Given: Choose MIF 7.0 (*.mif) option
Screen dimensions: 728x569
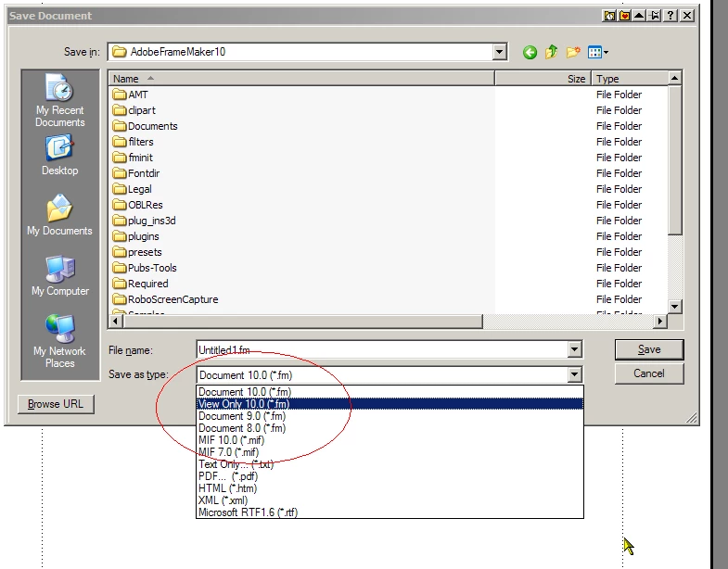Looking at the screenshot, I should pyautogui.click(x=390, y=452).
